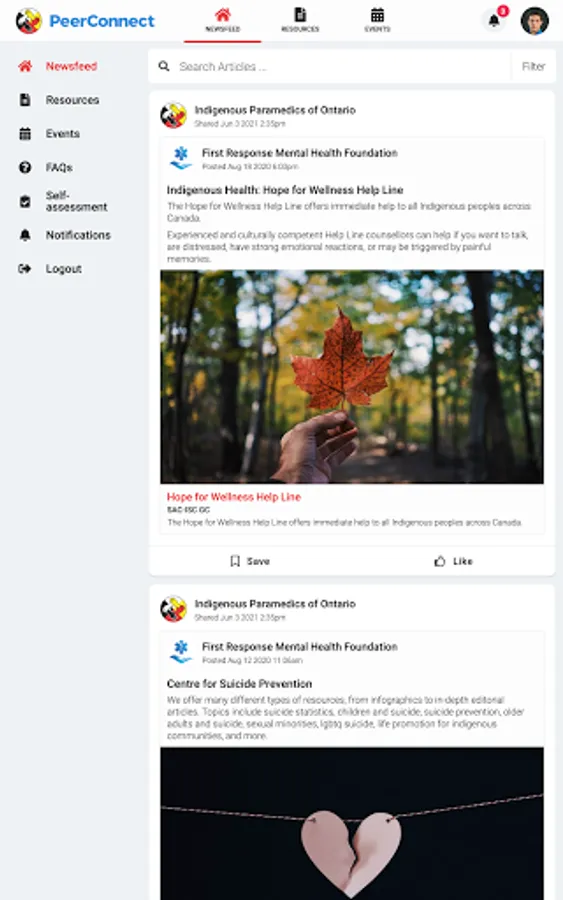The height and width of the screenshot is (900, 563).
Task: Click the maple leaf article image
Action: [352, 377]
